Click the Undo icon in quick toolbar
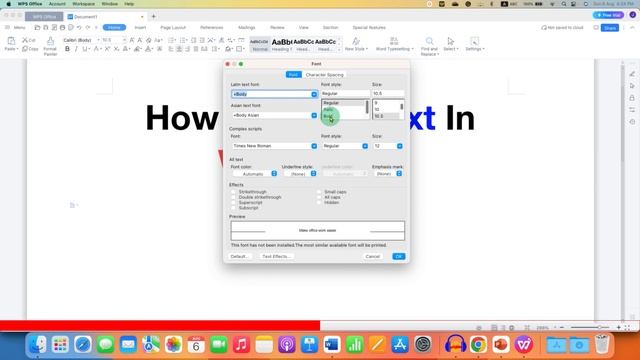 (79, 27)
